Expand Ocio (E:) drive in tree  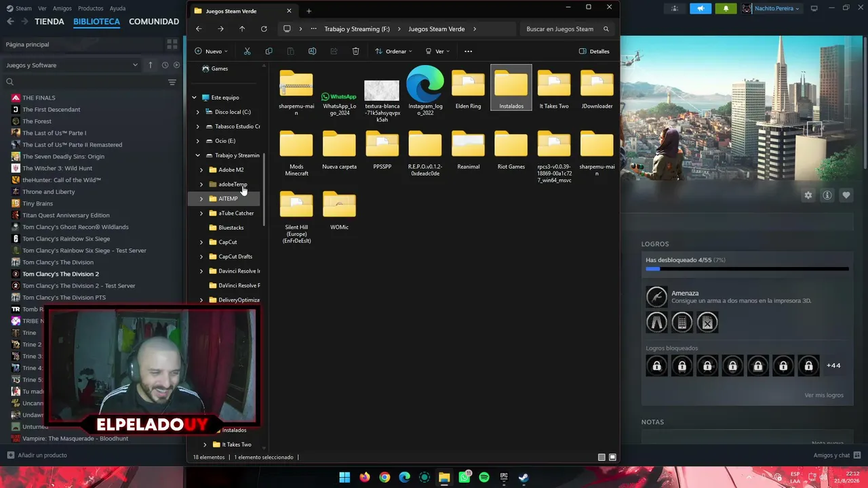point(198,141)
